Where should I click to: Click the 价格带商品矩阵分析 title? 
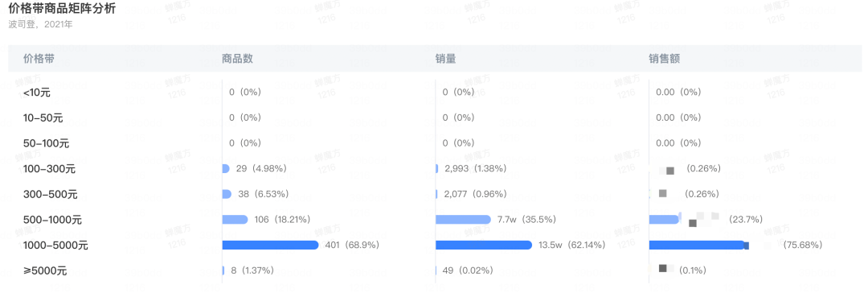tap(62, 10)
